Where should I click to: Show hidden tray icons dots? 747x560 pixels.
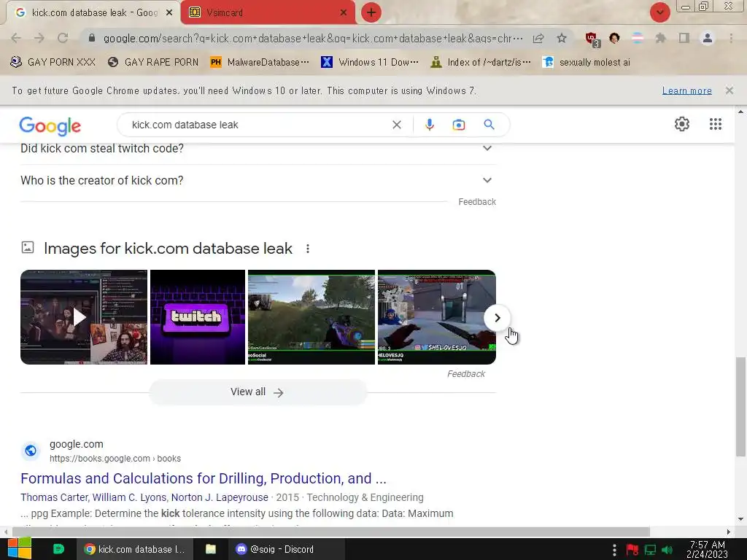614,550
